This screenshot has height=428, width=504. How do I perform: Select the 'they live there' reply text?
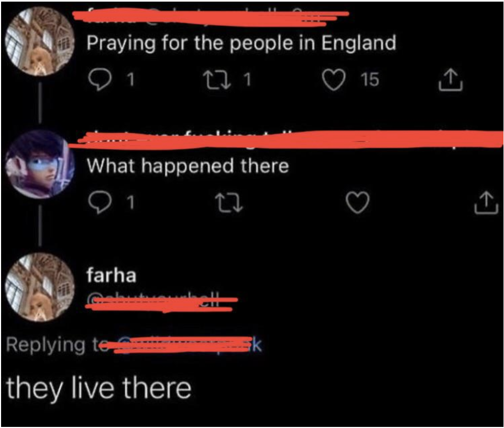coord(99,388)
